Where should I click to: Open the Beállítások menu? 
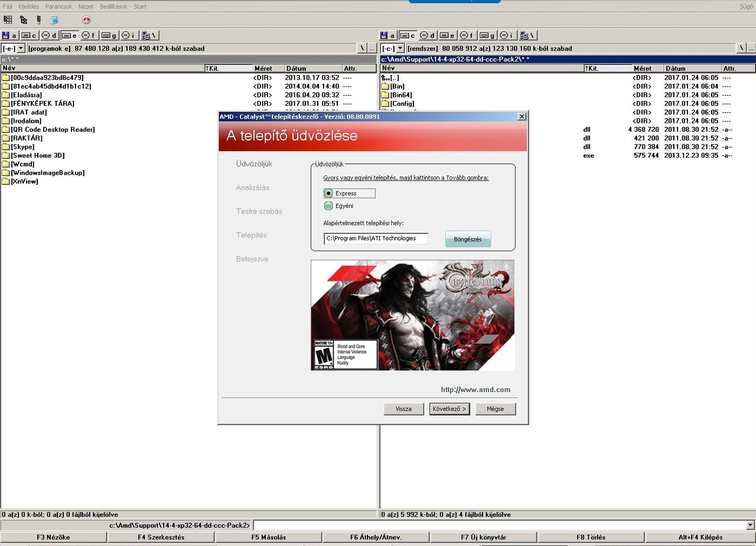point(114,6)
